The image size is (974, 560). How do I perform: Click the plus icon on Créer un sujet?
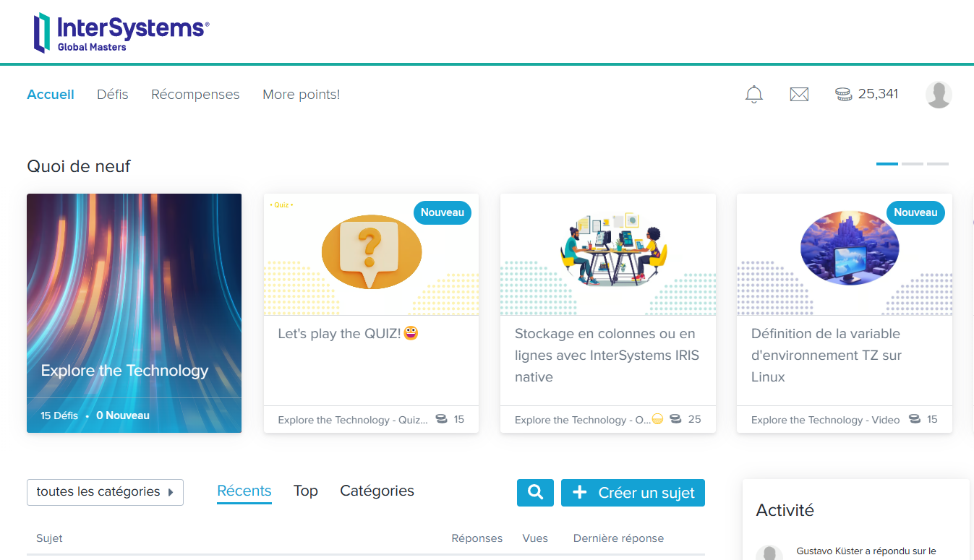579,493
